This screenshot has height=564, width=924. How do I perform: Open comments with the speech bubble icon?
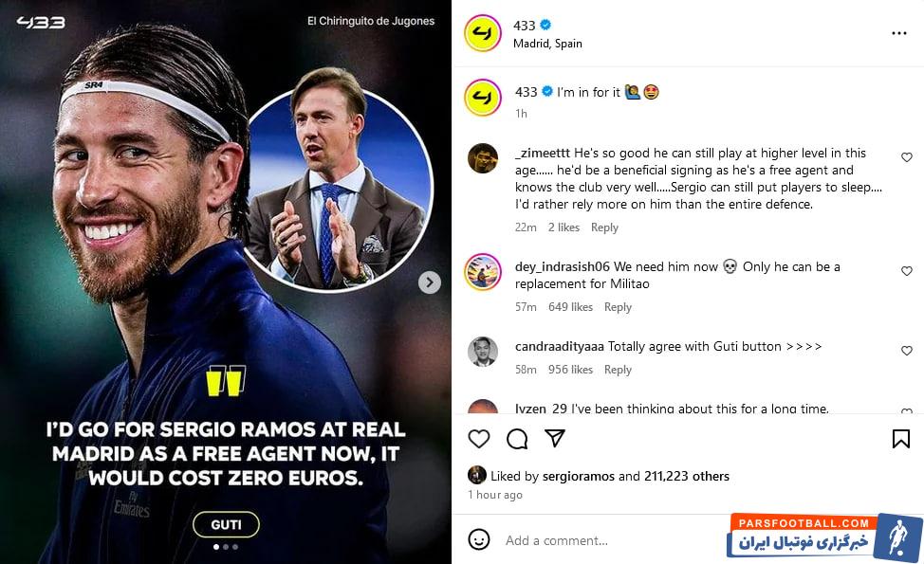point(517,439)
